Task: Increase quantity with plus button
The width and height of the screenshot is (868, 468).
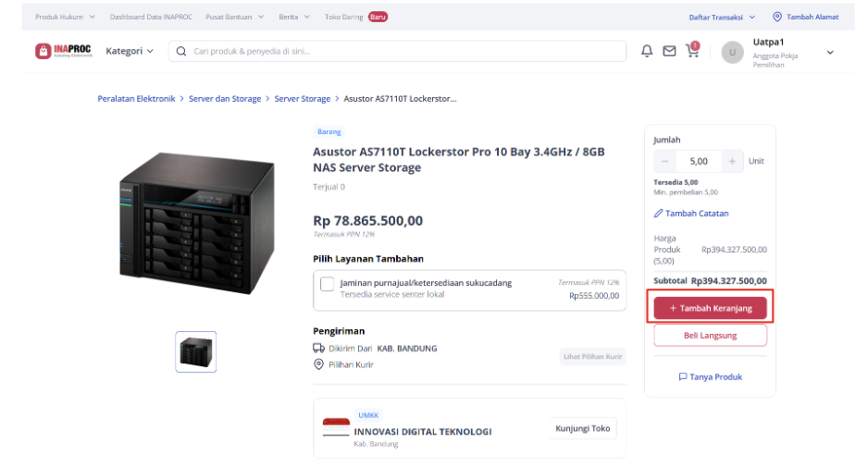Action: 732,161
